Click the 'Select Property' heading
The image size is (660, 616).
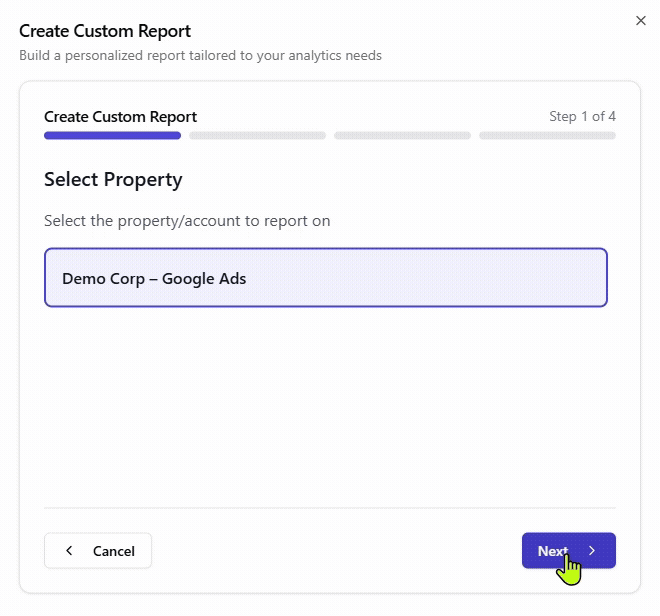click(x=113, y=180)
